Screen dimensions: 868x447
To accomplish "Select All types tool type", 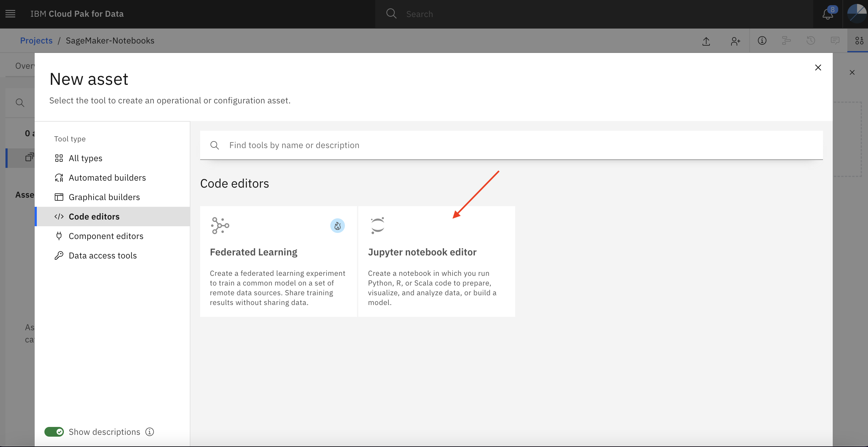I will point(112,158).
